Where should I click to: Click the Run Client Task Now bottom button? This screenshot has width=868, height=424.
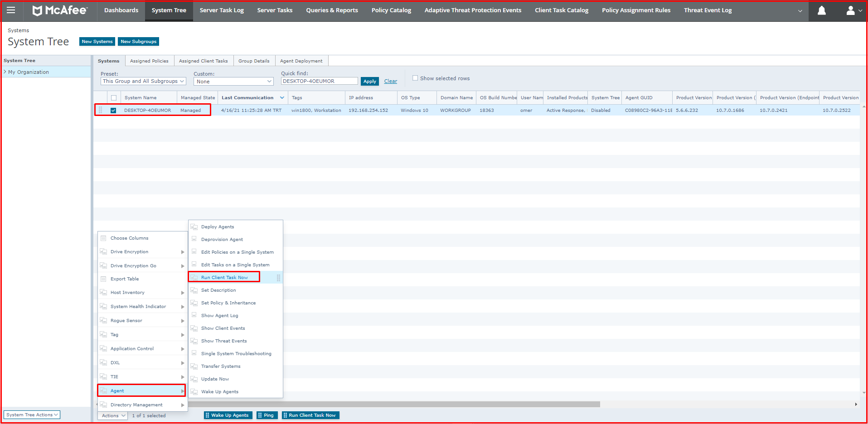tap(310, 415)
